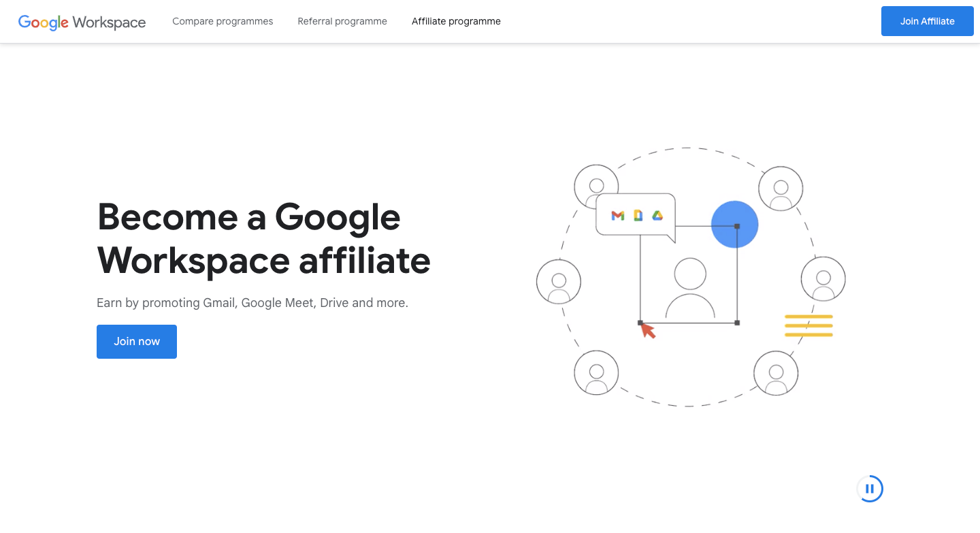Click the Gmail icon in the speech bubble
Image resolution: width=980 pixels, height=533 pixels.
(617, 215)
